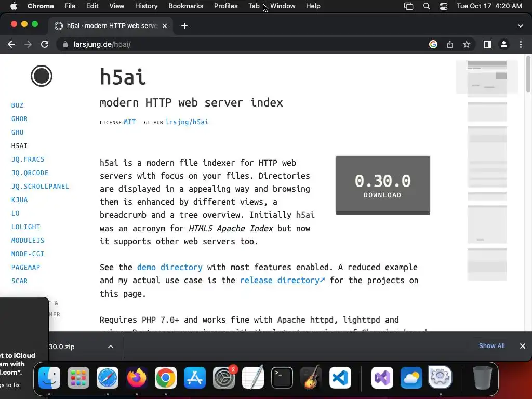Open TextEdit from the dock
Viewport: 532px width, 399px height.
click(x=253, y=378)
